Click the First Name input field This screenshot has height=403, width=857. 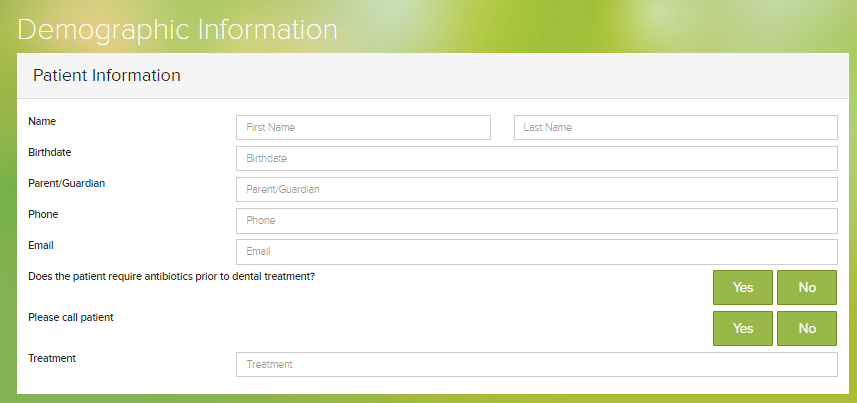363,128
